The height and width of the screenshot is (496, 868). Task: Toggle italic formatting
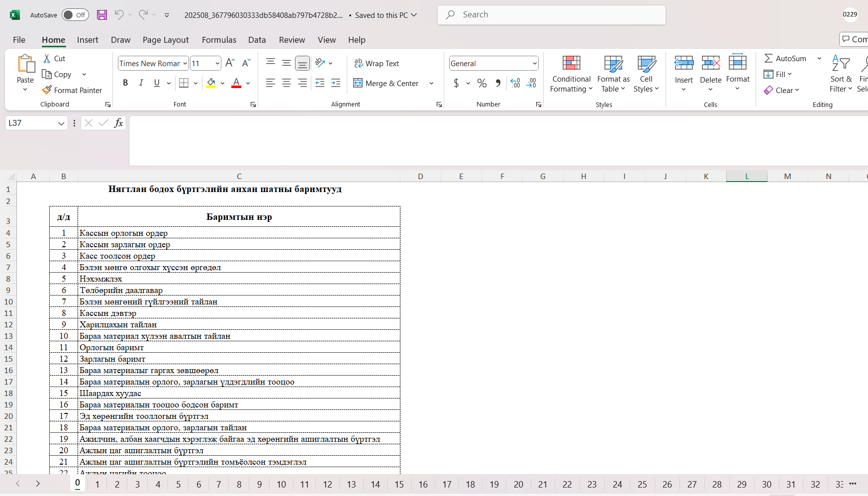pyautogui.click(x=141, y=83)
